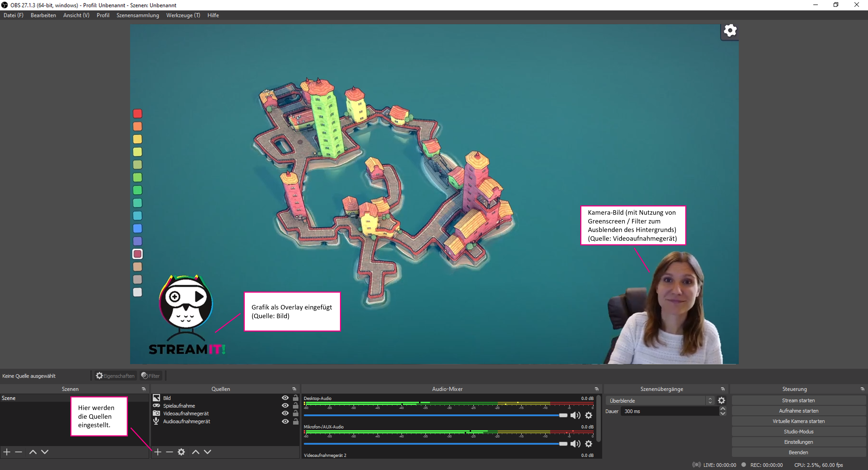This screenshot has width=868, height=470.
Task: Open the Werkzeuge (T) menu
Action: tap(183, 15)
